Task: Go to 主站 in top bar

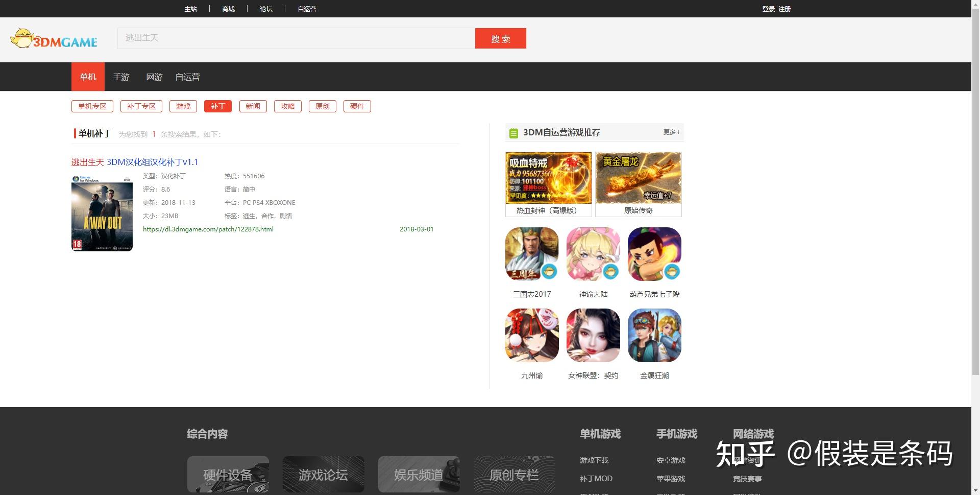Action: (190, 9)
